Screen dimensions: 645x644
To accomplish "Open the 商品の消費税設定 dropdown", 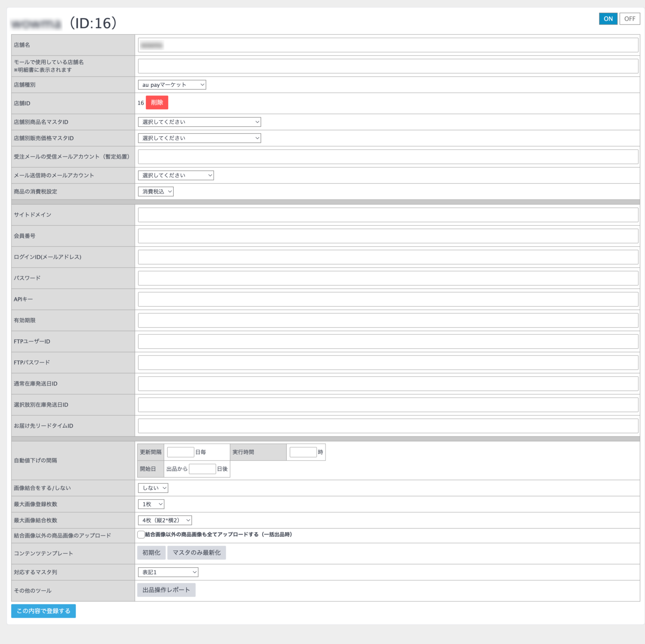I will [155, 192].
